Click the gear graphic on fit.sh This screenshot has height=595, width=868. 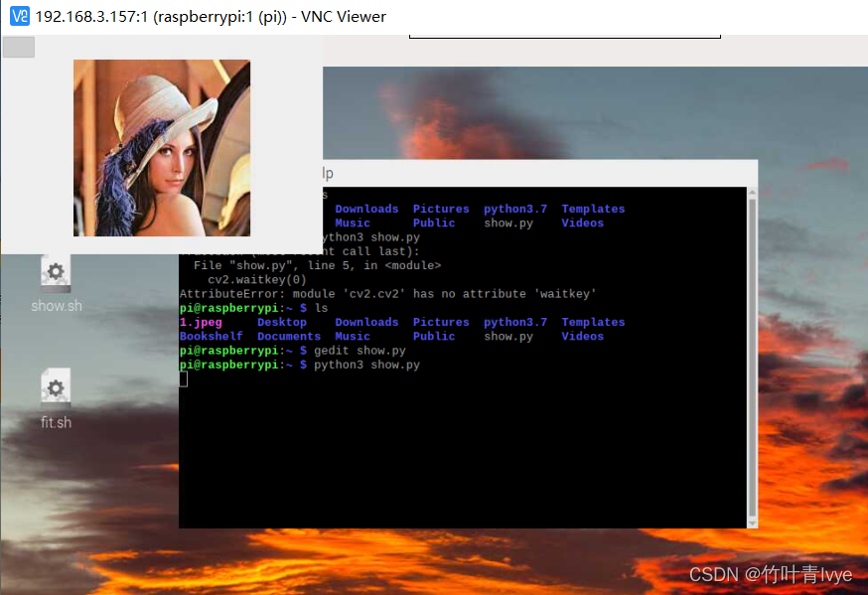[x=55, y=387]
